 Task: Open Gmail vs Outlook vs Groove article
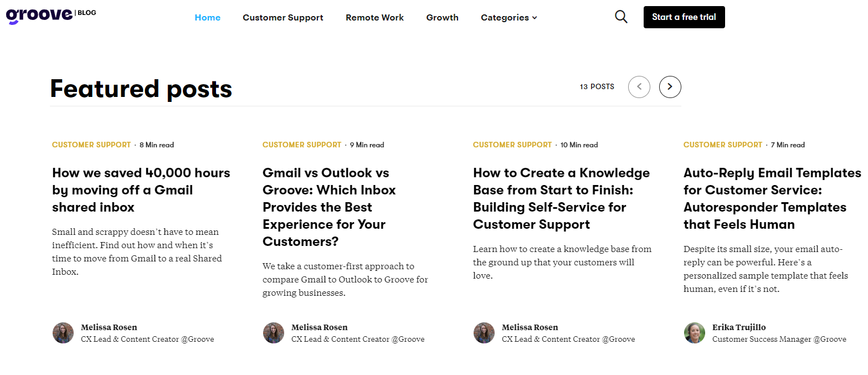(x=329, y=207)
